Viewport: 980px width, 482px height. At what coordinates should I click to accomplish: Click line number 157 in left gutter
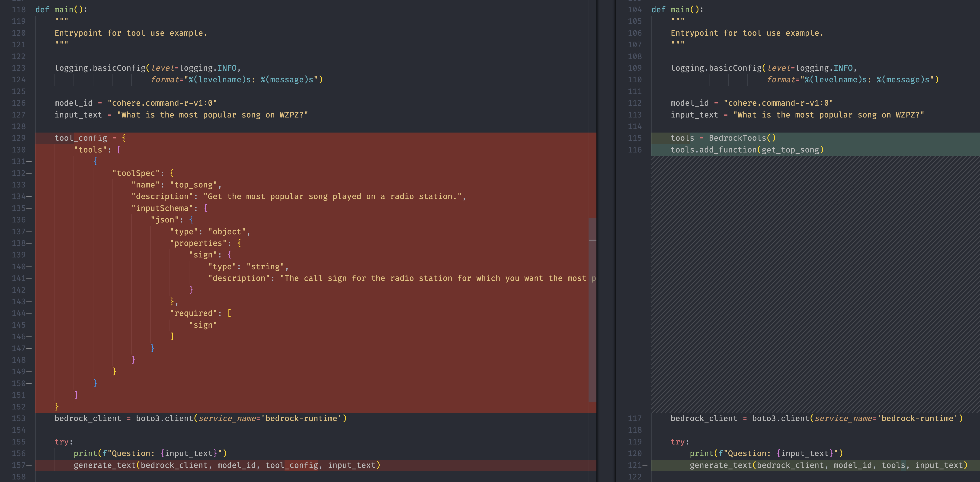19,465
